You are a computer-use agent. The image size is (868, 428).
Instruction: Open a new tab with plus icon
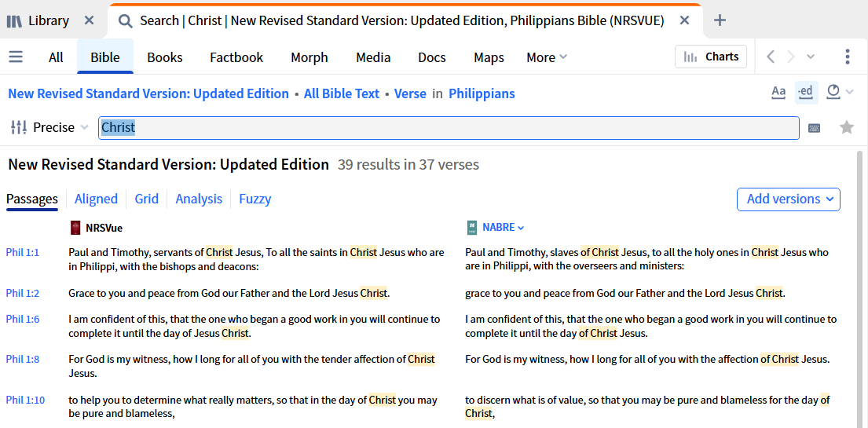point(719,21)
